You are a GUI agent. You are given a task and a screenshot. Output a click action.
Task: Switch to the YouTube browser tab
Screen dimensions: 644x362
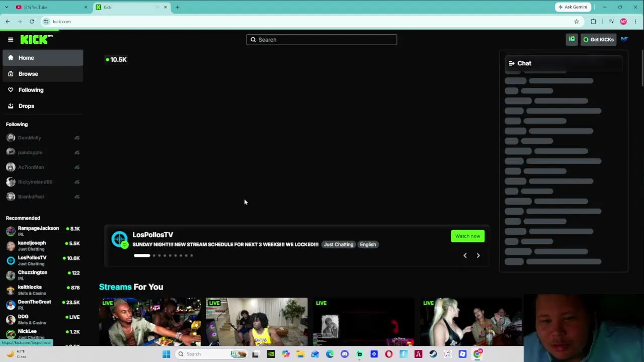(50, 7)
